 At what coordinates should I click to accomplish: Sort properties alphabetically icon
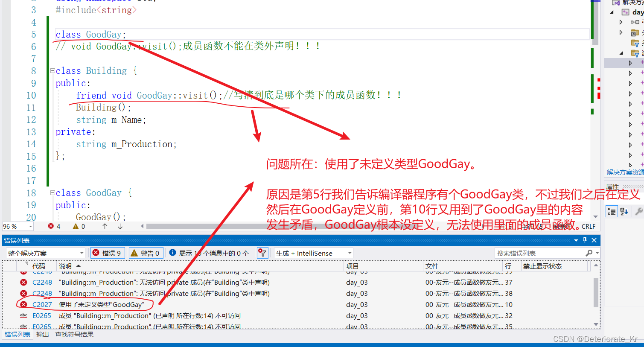[x=624, y=211]
